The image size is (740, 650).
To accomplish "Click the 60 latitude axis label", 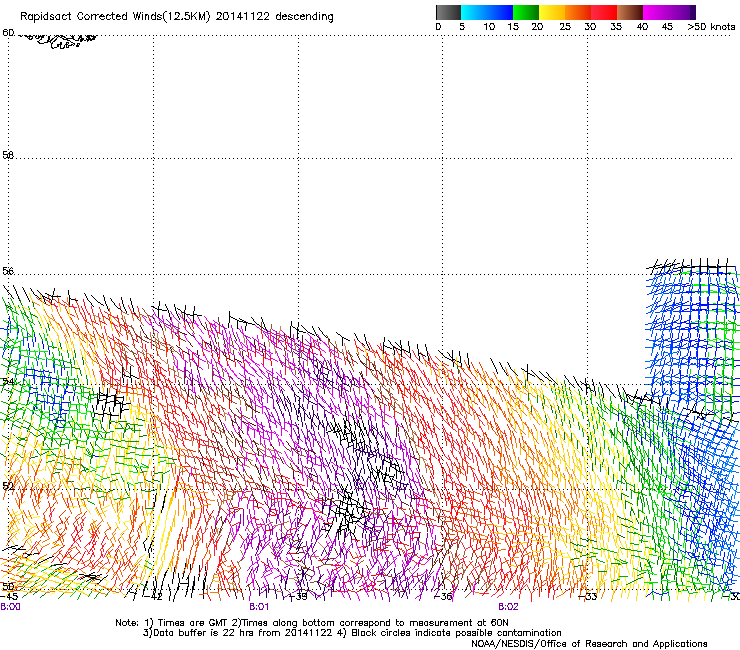I will [8, 33].
